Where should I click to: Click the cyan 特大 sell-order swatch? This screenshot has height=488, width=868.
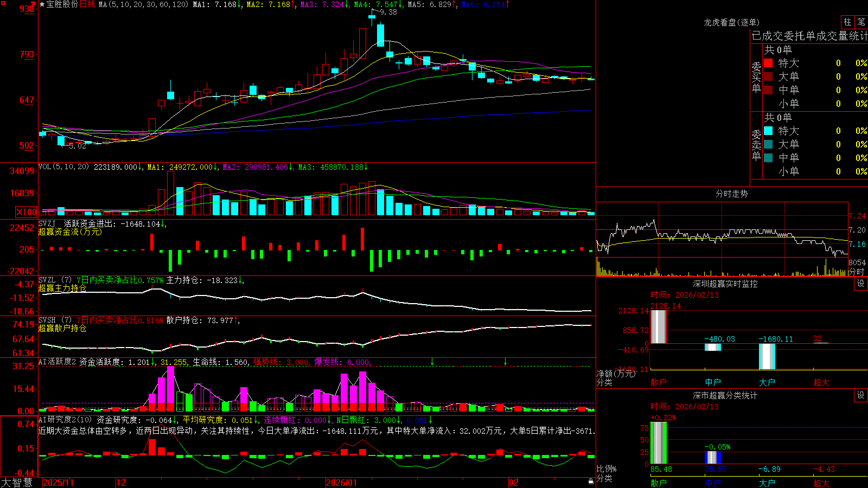768,131
